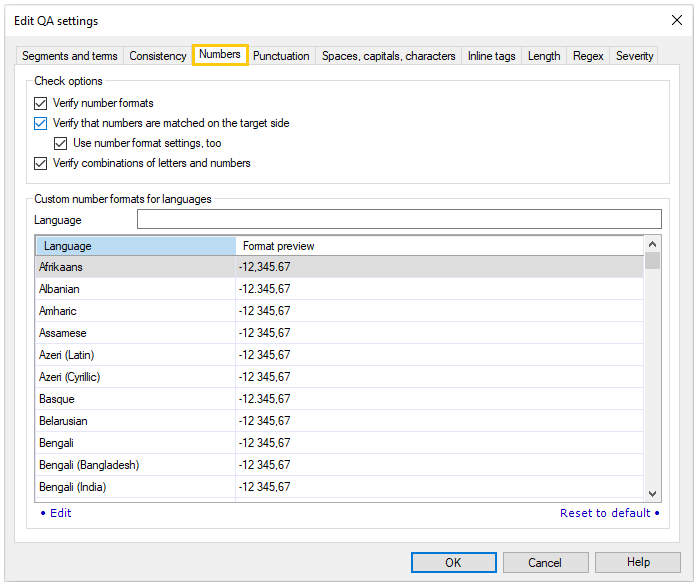This screenshot has width=698, height=587.
Task: Select the Amharic language row
Action: pos(339,311)
